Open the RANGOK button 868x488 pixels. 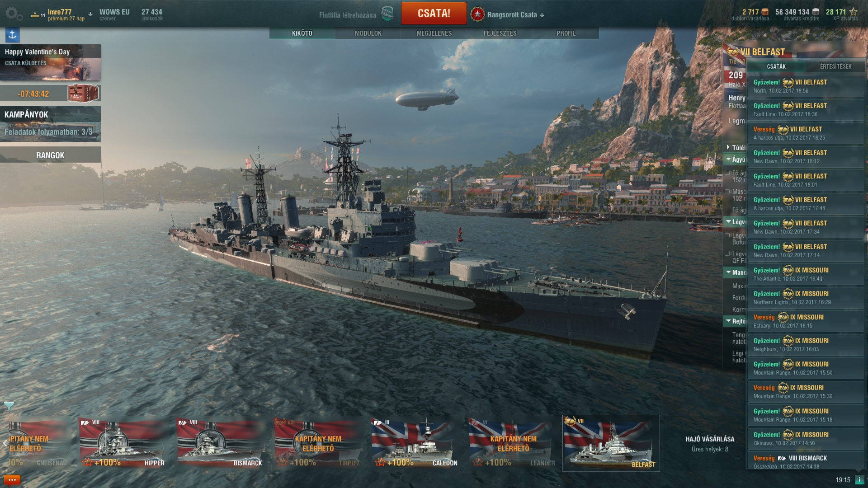50,155
